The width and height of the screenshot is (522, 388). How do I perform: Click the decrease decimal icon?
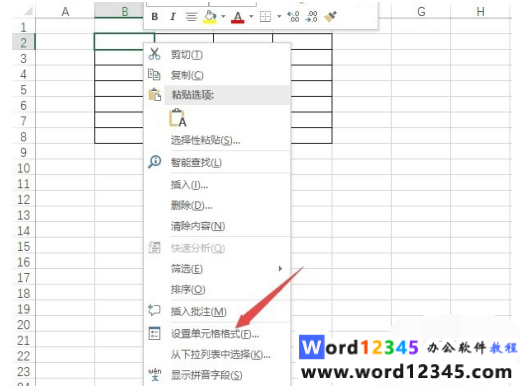pyautogui.click(x=312, y=16)
